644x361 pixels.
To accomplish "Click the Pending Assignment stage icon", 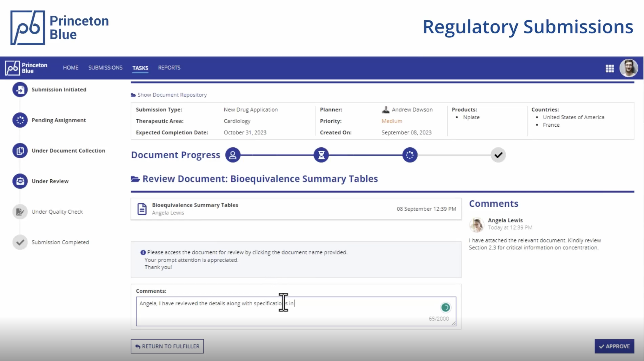I will (20, 120).
